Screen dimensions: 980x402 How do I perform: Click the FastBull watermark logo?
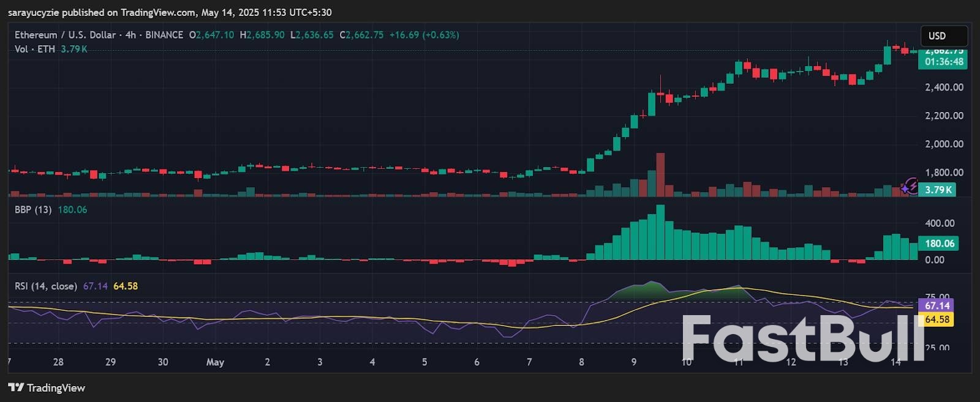coord(802,339)
